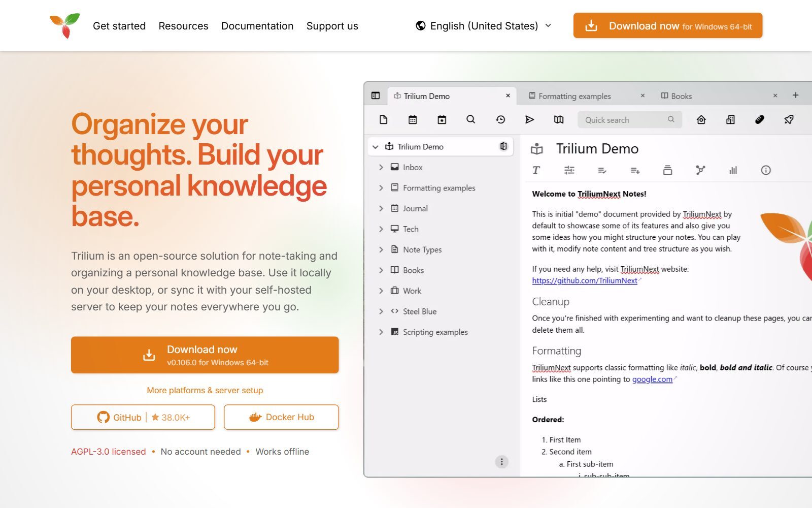This screenshot has width=812, height=508.
Task: Follow the More platforms & server setup link
Action: (x=205, y=390)
